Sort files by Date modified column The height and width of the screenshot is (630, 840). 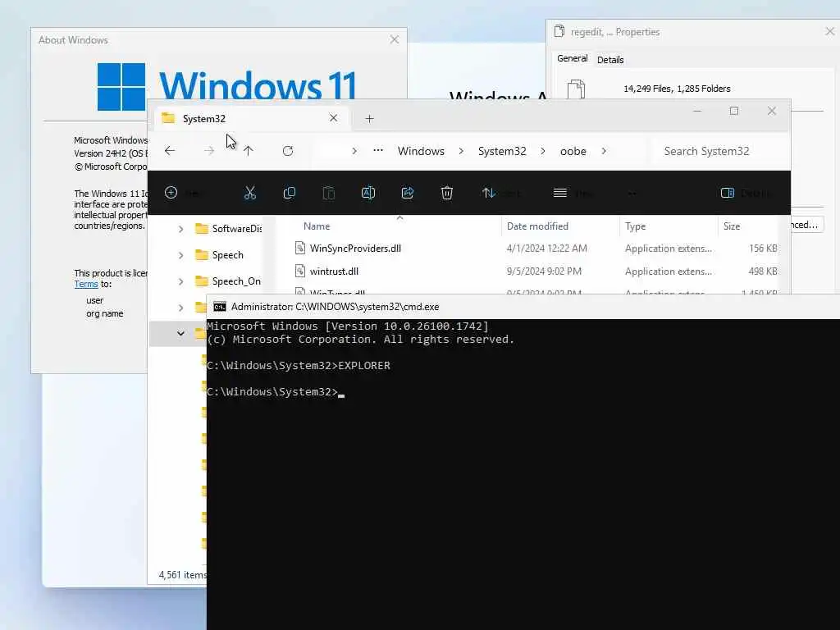point(537,226)
